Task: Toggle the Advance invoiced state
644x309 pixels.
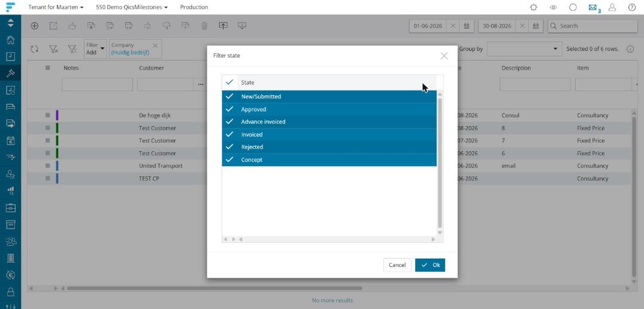Action: (329, 122)
